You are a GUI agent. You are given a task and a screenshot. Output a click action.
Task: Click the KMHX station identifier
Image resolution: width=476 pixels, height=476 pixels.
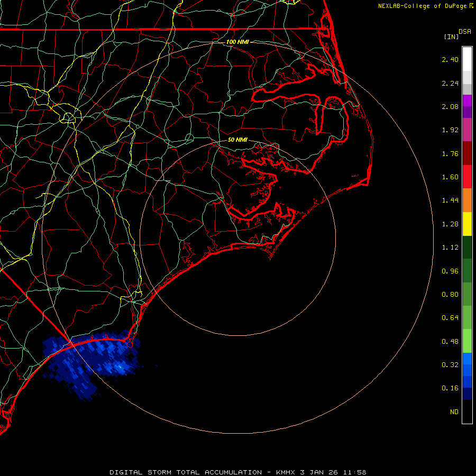pyautogui.click(x=286, y=472)
